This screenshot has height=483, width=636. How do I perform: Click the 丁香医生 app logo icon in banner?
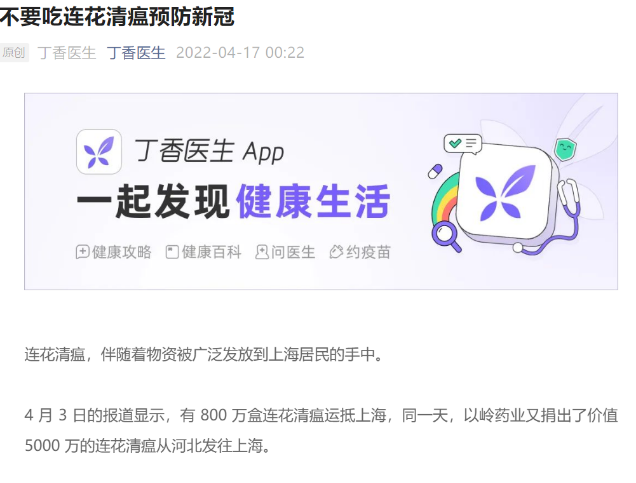[x=99, y=152]
